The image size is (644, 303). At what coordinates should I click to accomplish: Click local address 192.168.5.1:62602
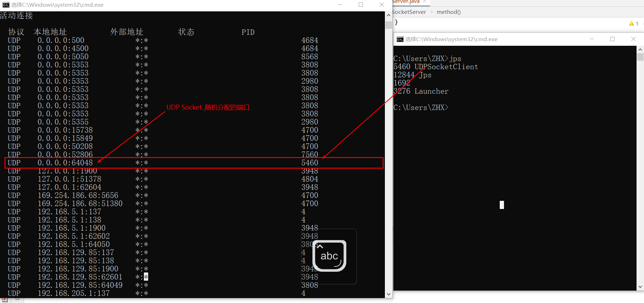point(74,236)
